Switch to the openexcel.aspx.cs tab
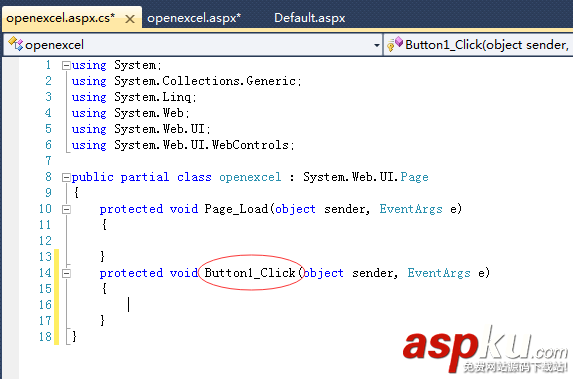 click(61, 18)
